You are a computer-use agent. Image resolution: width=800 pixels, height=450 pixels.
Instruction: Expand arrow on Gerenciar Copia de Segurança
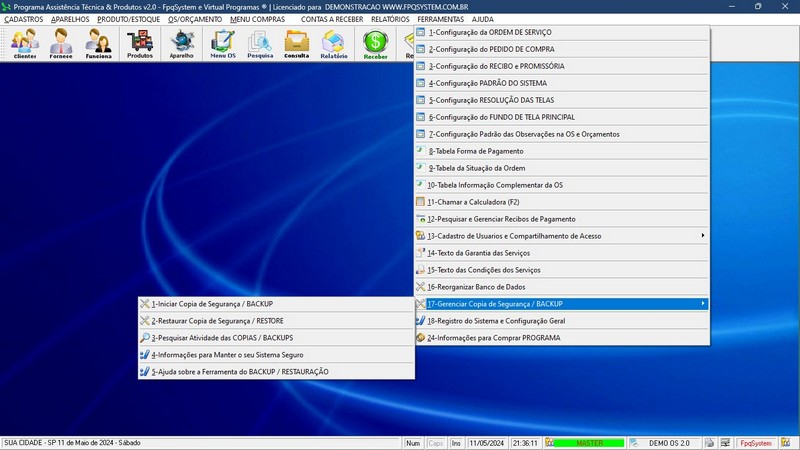(x=702, y=304)
